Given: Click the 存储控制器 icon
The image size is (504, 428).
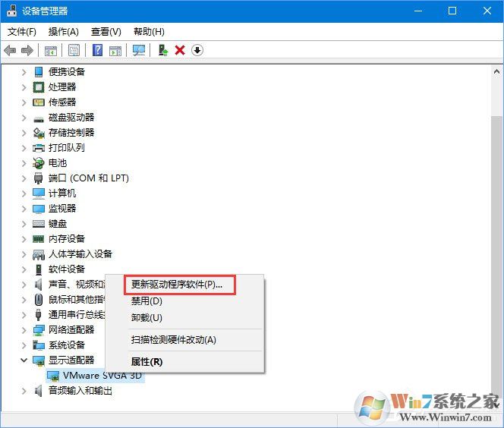Looking at the screenshot, I should (x=39, y=133).
